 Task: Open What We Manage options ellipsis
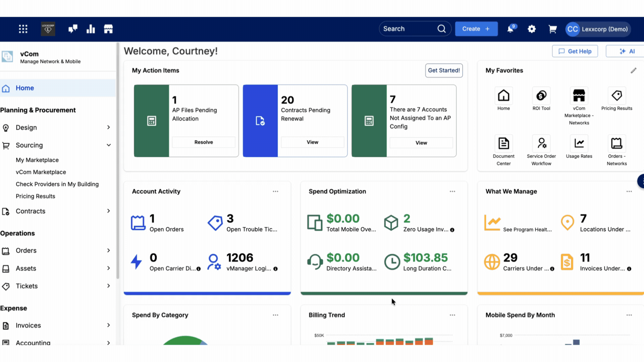[629, 191]
